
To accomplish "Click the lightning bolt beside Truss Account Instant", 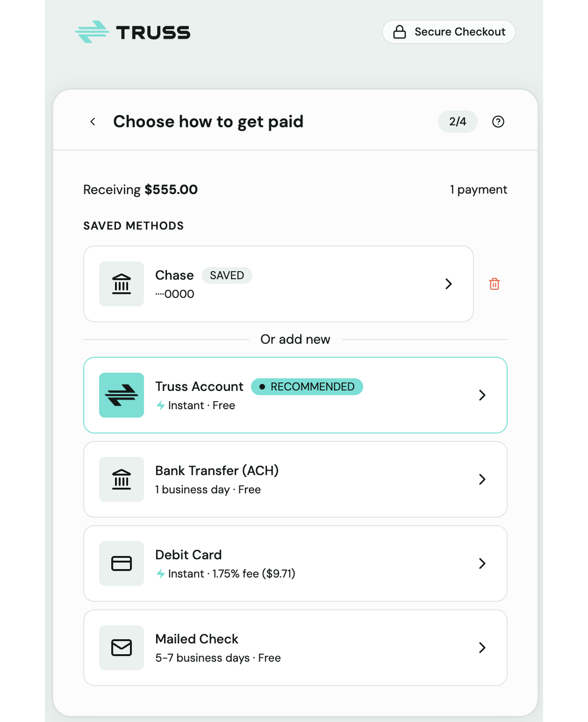I will [160, 405].
